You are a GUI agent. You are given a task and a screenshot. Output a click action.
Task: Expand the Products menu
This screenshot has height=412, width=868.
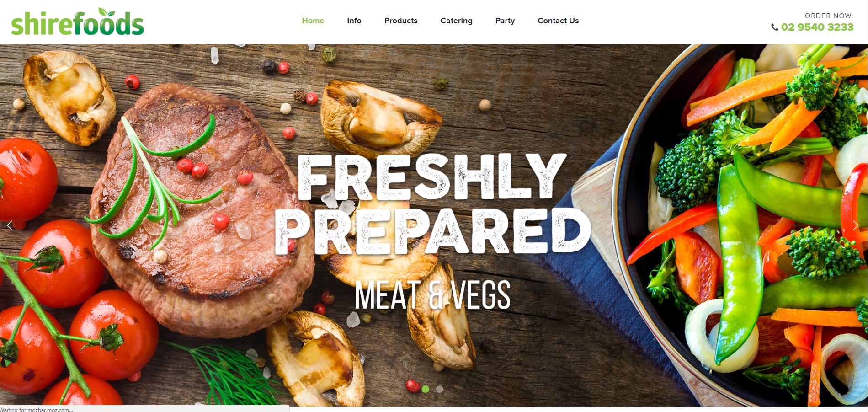click(x=401, y=21)
